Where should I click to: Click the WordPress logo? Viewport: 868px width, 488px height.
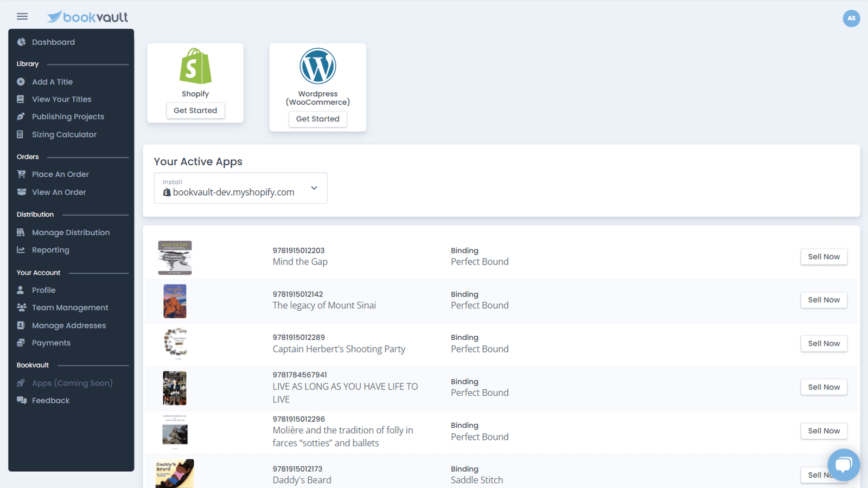(x=317, y=65)
